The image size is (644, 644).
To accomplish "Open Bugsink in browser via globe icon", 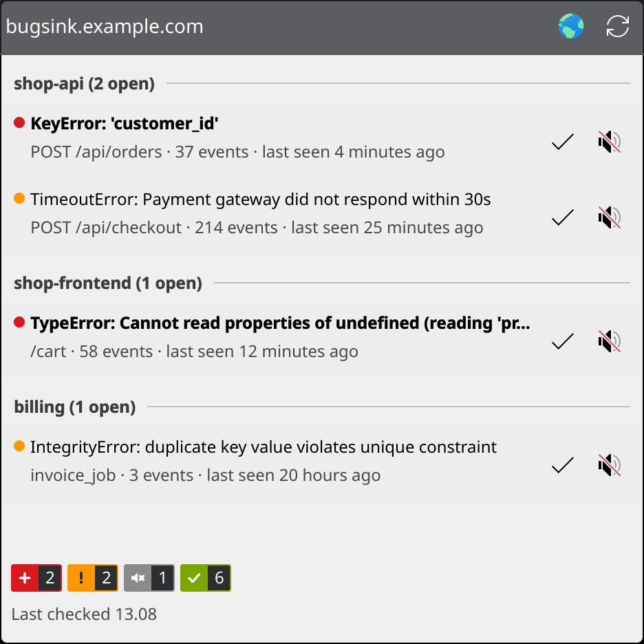I will 570,26.
